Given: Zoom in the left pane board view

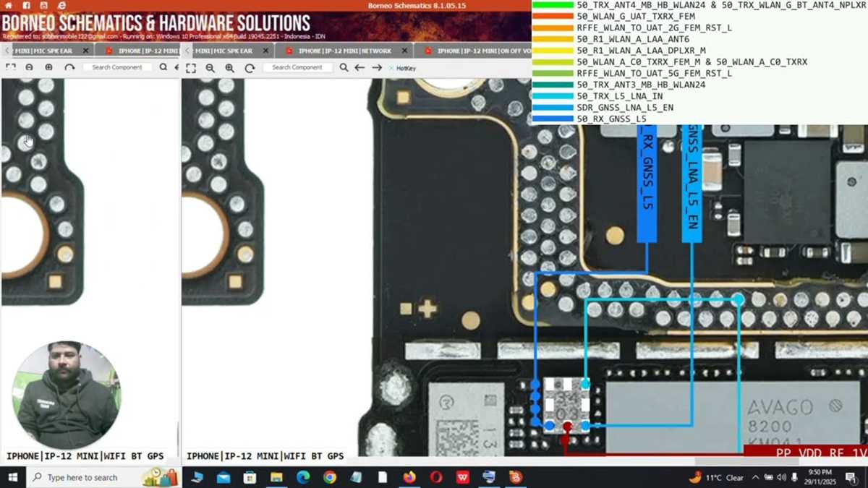Looking at the screenshot, I should [x=48, y=67].
